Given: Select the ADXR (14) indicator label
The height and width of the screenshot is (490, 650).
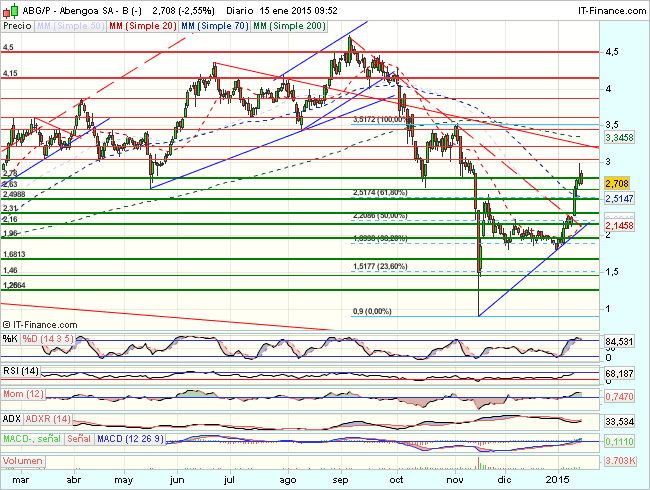Looking at the screenshot, I should pyautogui.click(x=48, y=419).
